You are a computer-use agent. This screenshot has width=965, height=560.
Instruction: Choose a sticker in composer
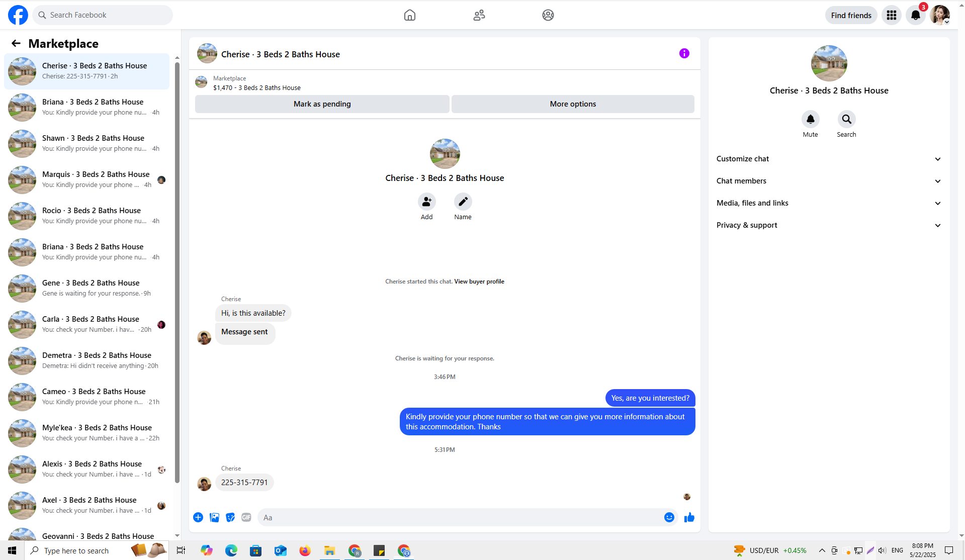coord(230,517)
